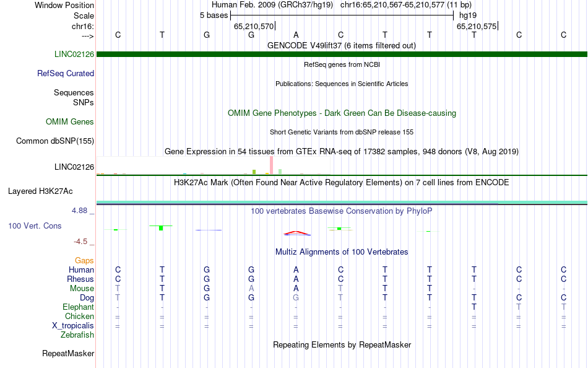Select the Chicken species label
This screenshot has width=588, height=368.
tap(79, 316)
